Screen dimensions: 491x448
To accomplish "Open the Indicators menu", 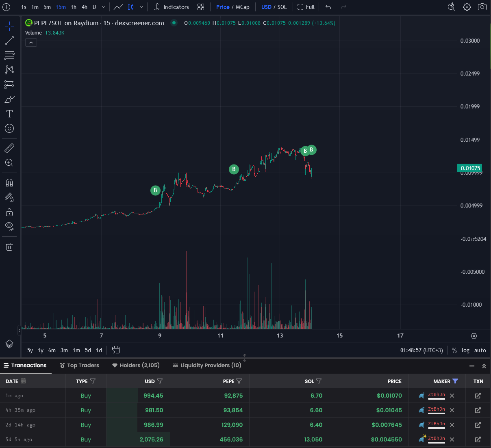I will [x=172, y=7].
